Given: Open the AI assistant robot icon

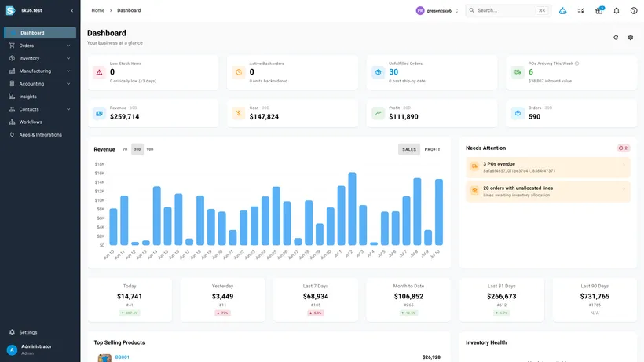Looking at the screenshot, I should pos(562,11).
